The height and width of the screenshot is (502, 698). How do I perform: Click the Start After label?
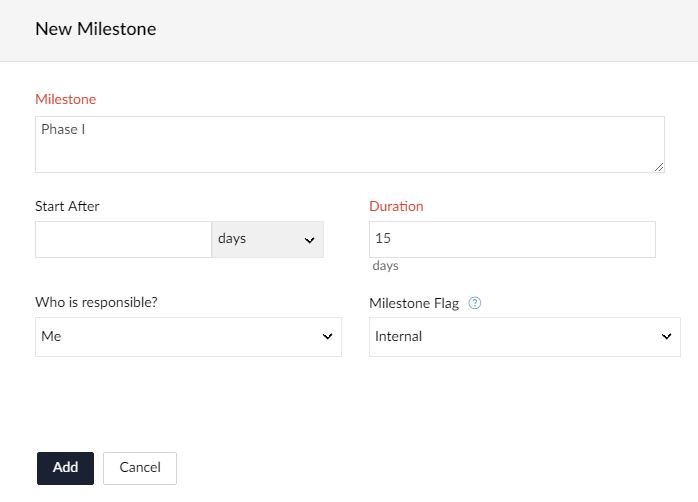click(67, 206)
